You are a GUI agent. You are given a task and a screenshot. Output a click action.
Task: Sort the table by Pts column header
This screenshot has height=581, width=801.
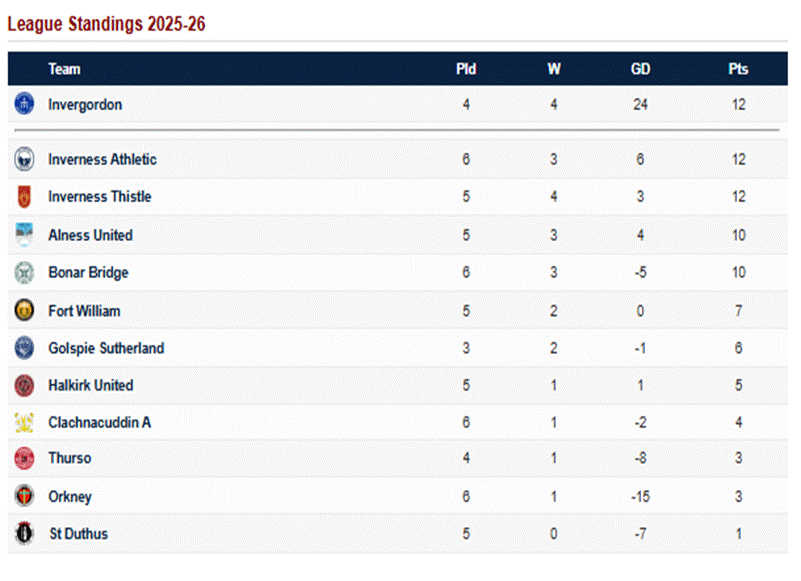coord(738,69)
